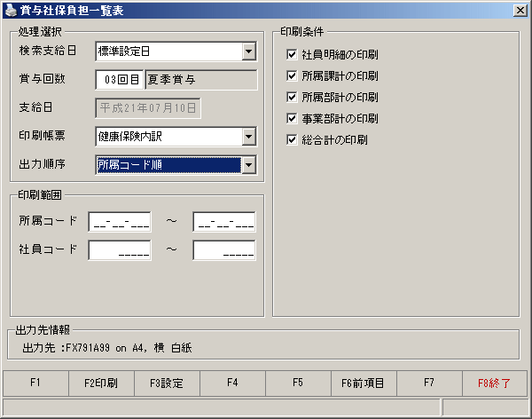Disable 事業部計の印刷 checkbox
532x419 pixels.
point(292,118)
